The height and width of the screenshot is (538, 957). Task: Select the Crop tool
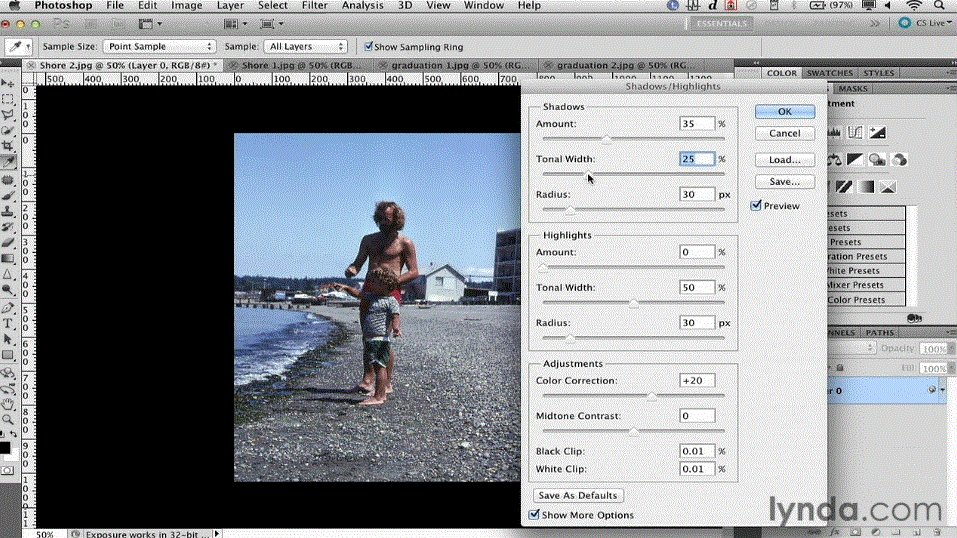pos(8,147)
